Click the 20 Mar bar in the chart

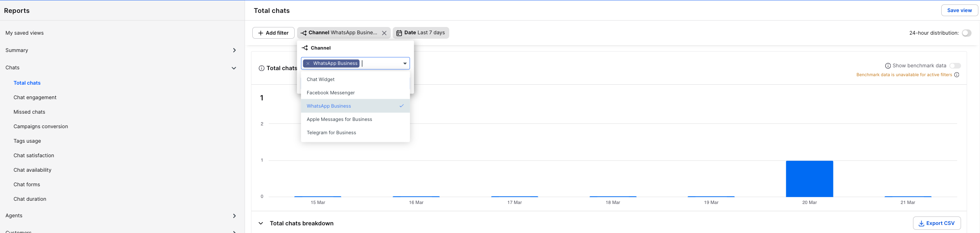[809, 179]
